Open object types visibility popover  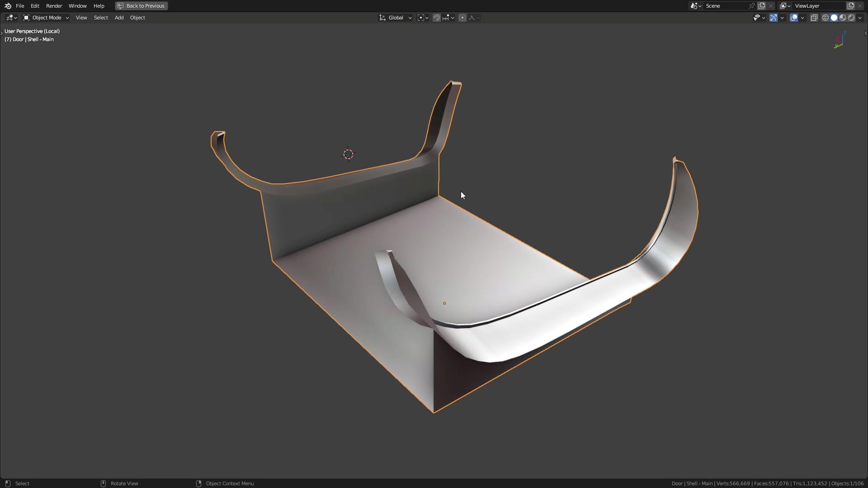point(759,18)
